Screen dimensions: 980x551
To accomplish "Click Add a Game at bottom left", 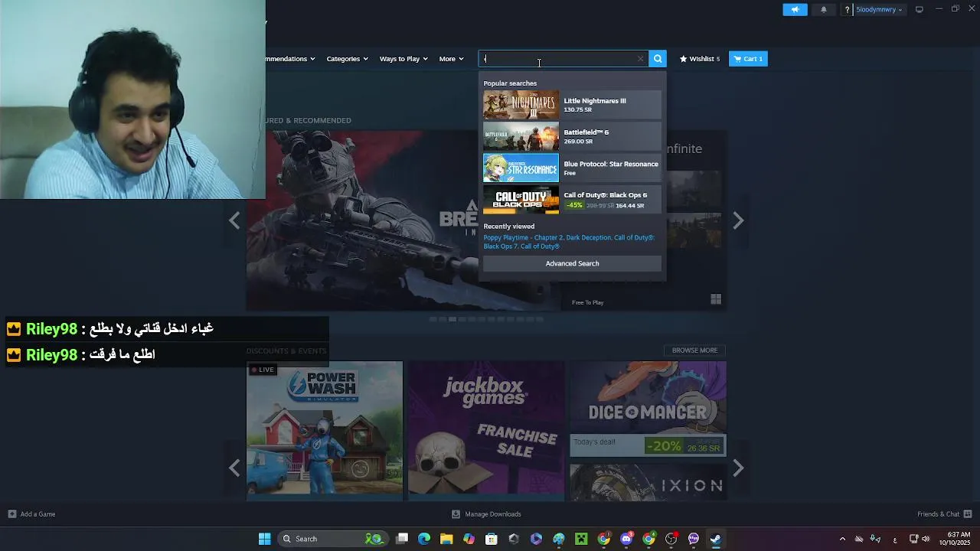I will [31, 514].
